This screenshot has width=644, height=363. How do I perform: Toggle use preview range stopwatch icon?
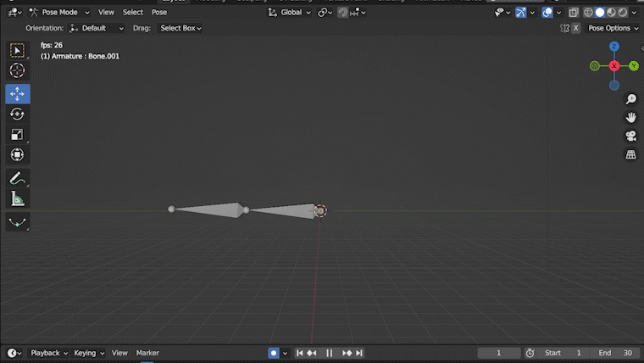pos(530,353)
